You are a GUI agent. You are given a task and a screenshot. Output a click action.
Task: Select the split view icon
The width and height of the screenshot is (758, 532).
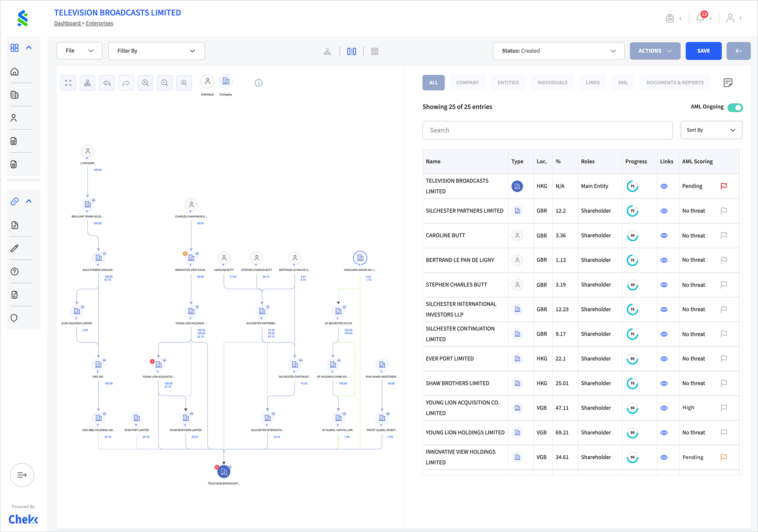(x=352, y=51)
